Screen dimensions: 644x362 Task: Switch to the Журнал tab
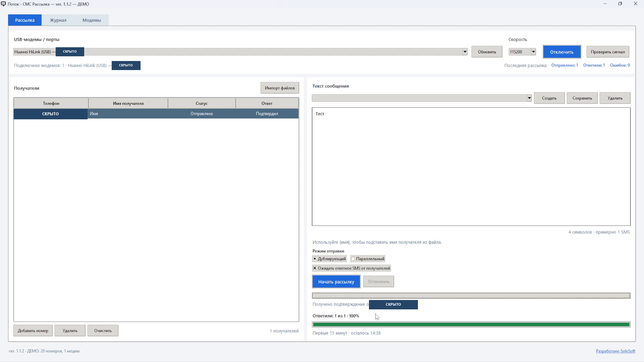coord(58,20)
